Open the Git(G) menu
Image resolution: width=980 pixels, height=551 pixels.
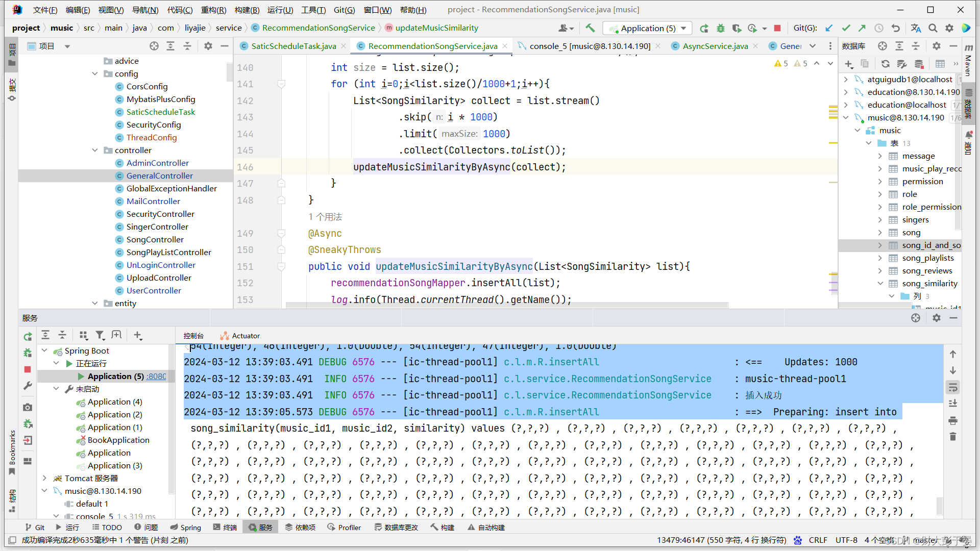(x=344, y=10)
